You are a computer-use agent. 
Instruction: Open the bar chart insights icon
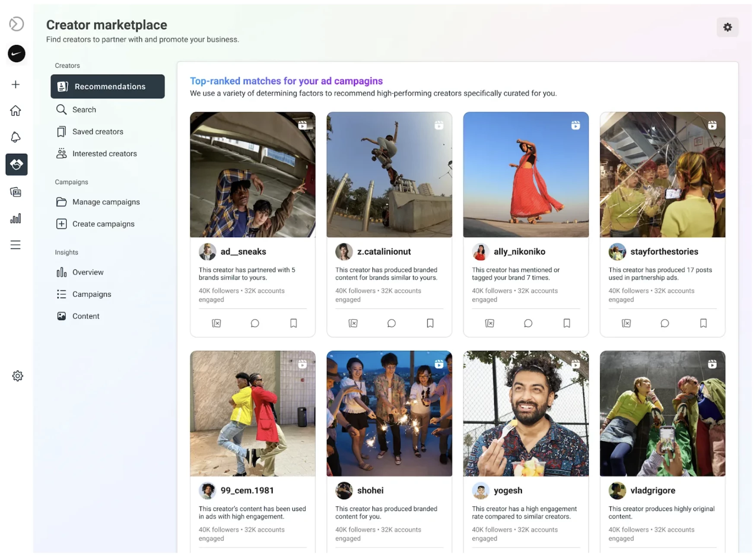pyautogui.click(x=16, y=218)
